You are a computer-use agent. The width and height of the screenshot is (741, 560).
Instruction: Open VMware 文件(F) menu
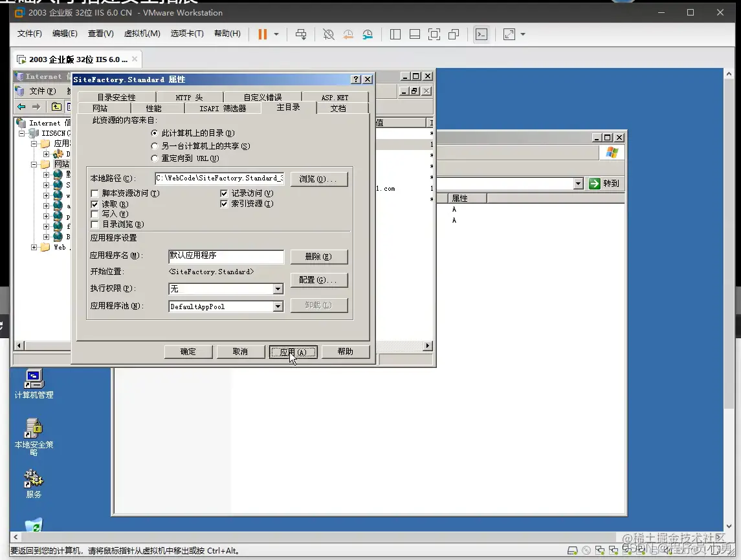point(29,34)
